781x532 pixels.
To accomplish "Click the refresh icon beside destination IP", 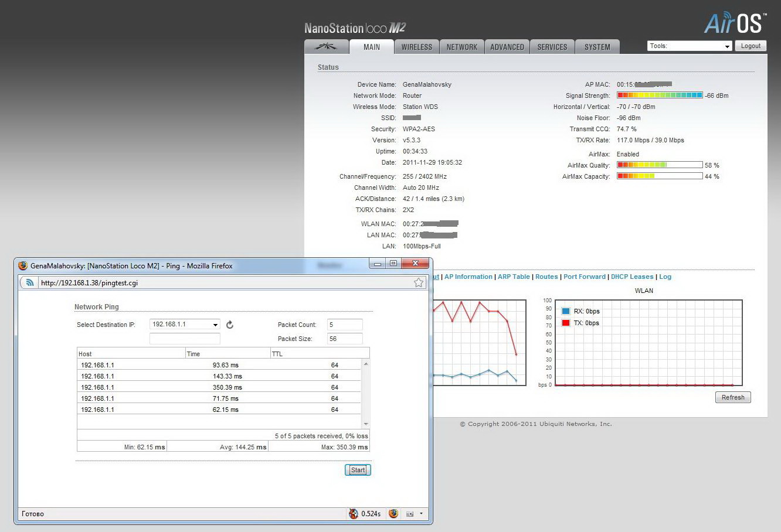I will click(230, 325).
